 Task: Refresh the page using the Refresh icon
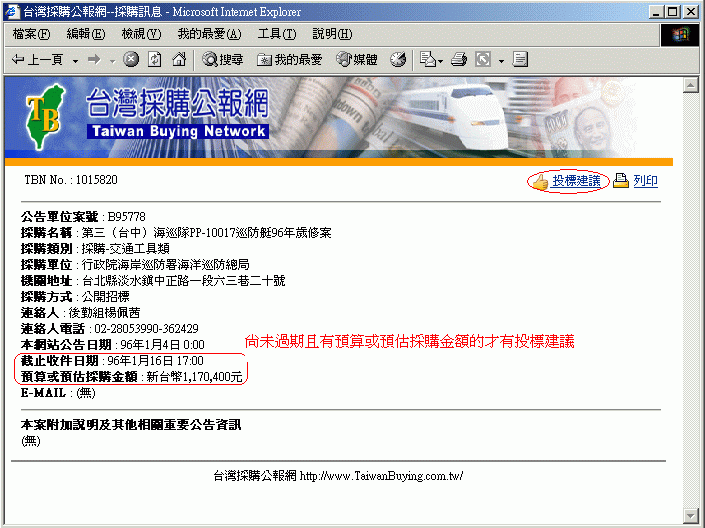[155, 59]
